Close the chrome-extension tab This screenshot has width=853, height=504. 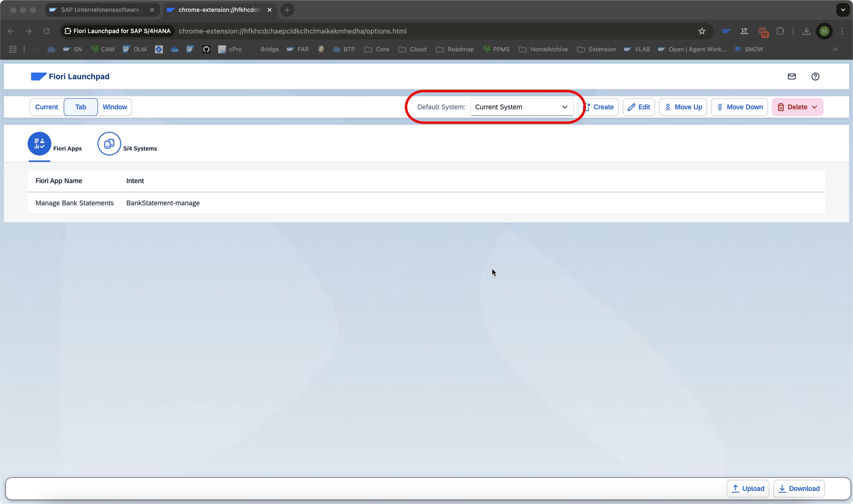click(x=270, y=10)
